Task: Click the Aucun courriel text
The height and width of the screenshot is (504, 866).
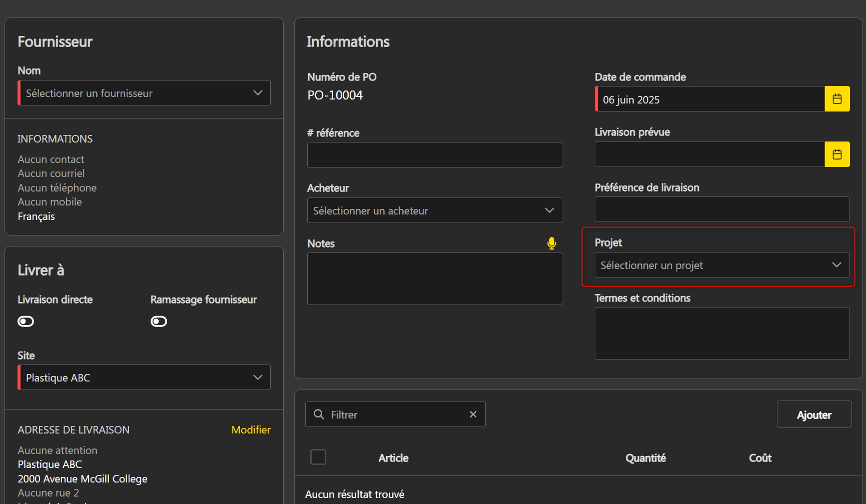Action: pyautogui.click(x=51, y=173)
